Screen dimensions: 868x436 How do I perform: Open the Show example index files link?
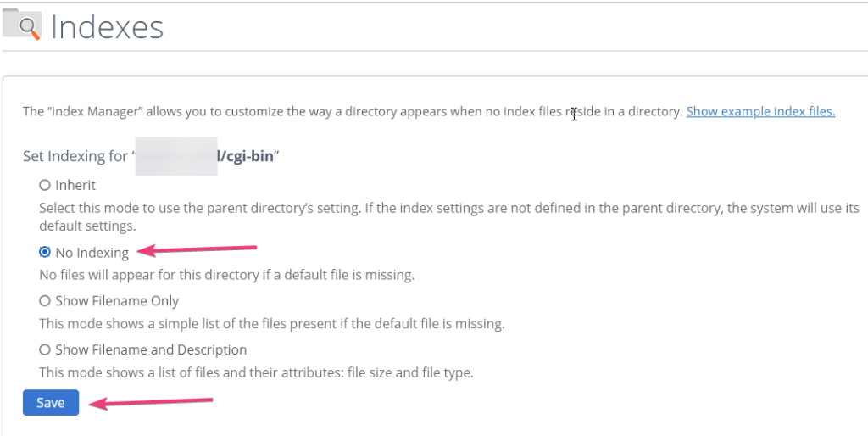coord(760,111)
